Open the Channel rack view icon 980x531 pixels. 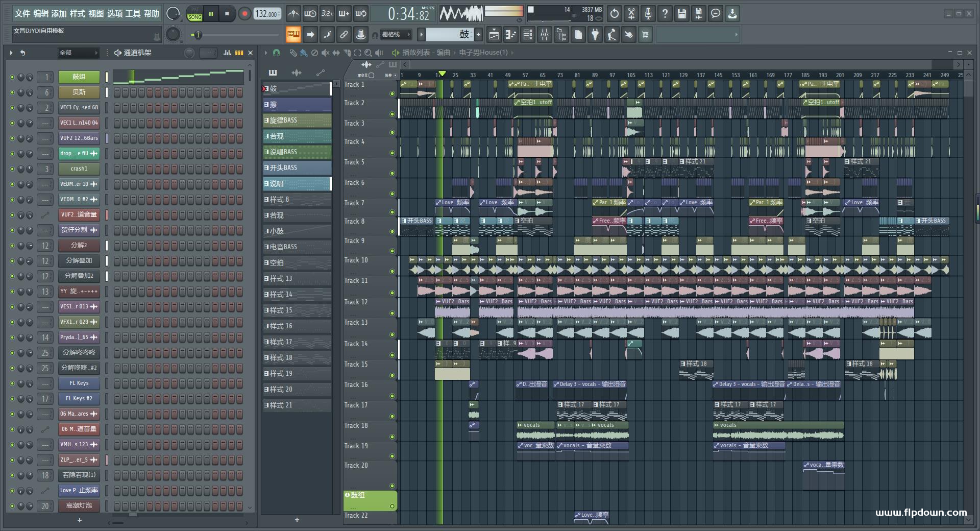click(x=528, y=35)
